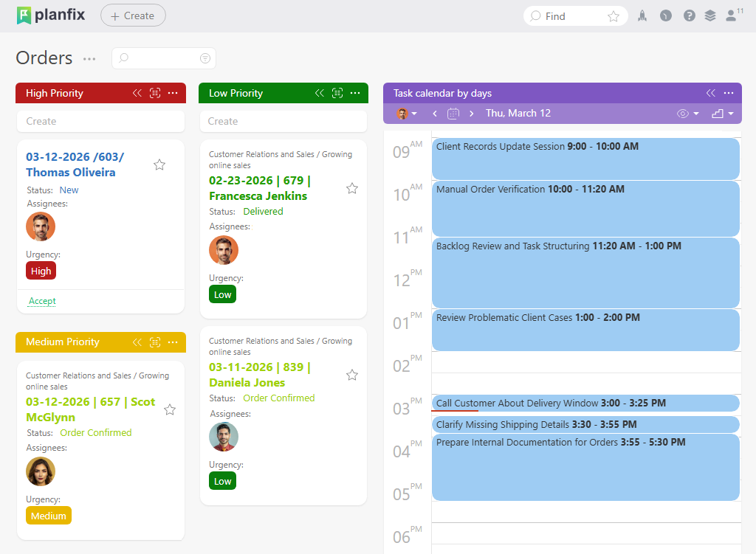Screen dimensions: 756x554
Task: Click the Accept link on Thomas Oliveira's task
Action: [x=42, y=301]
